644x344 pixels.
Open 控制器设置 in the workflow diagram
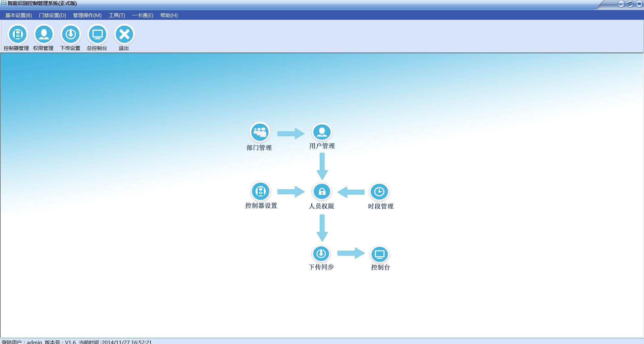pyautogui.click(x=261, y=192)
